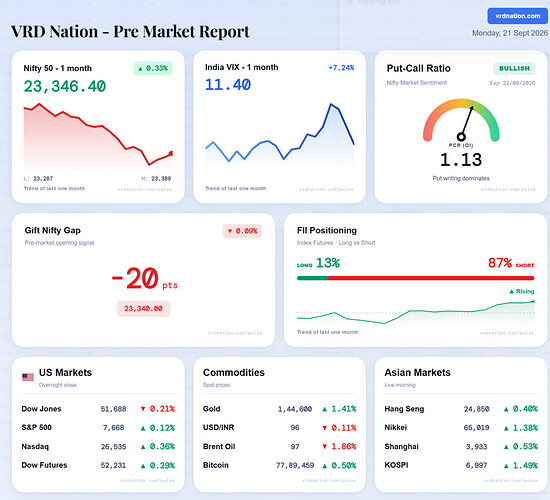Viewport: 550px width, 500px height.
Task: Click the US Markets heading
Action: (x=65, y=373)
